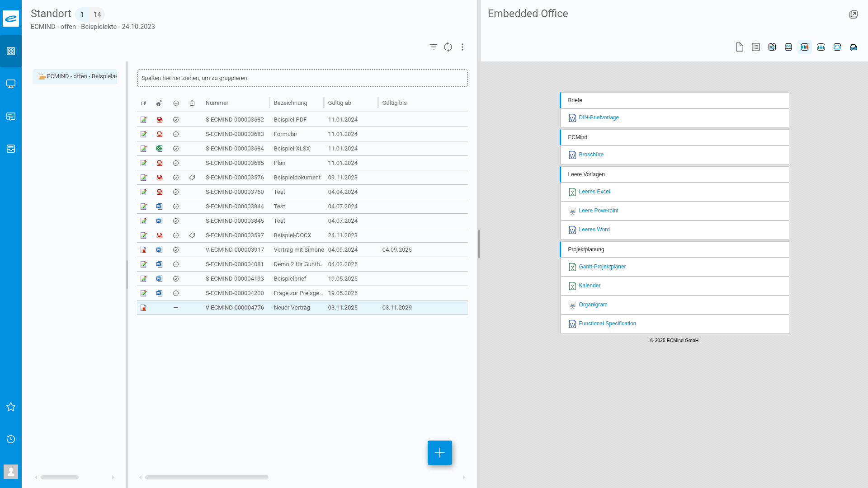868x488 pixels.
Task: Open the three-dot more options menu
Action: (x=462, y=47)
